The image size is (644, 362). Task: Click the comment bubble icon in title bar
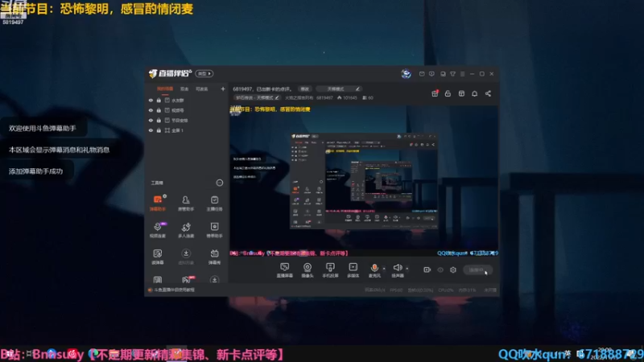[431, 74]
